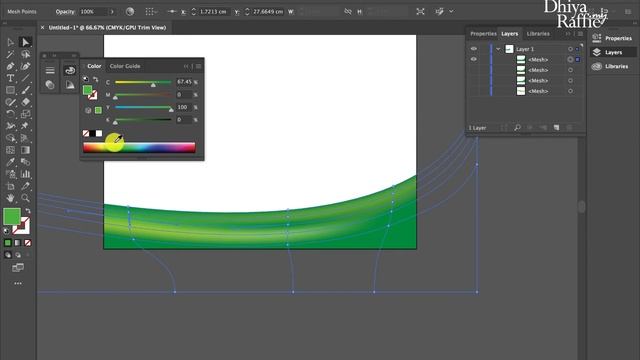
Task: Select the Magic Wand tool
Action: click(11, 54)
